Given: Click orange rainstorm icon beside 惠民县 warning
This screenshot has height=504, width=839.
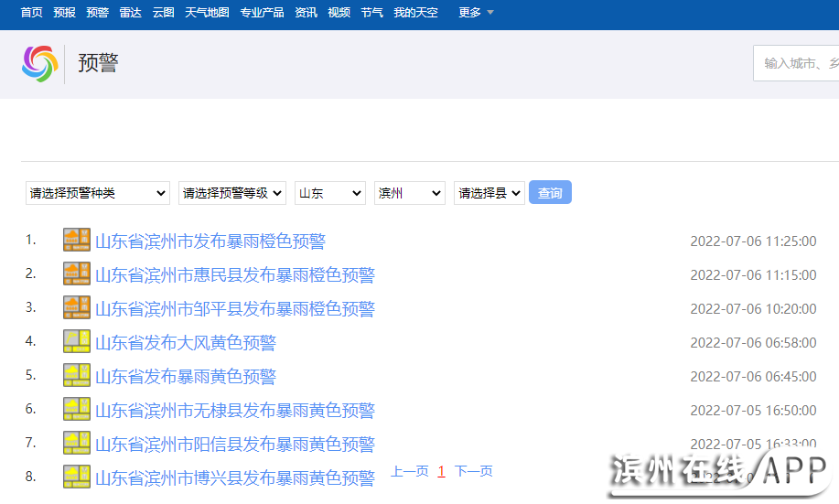Looking at the screenshot, I should [x=77, y=274].
